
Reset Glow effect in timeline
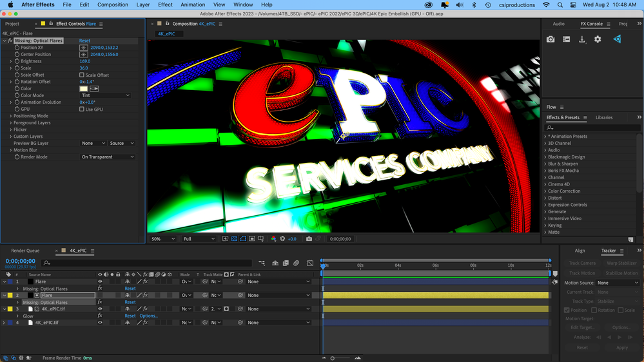click(x=130, y=316)
